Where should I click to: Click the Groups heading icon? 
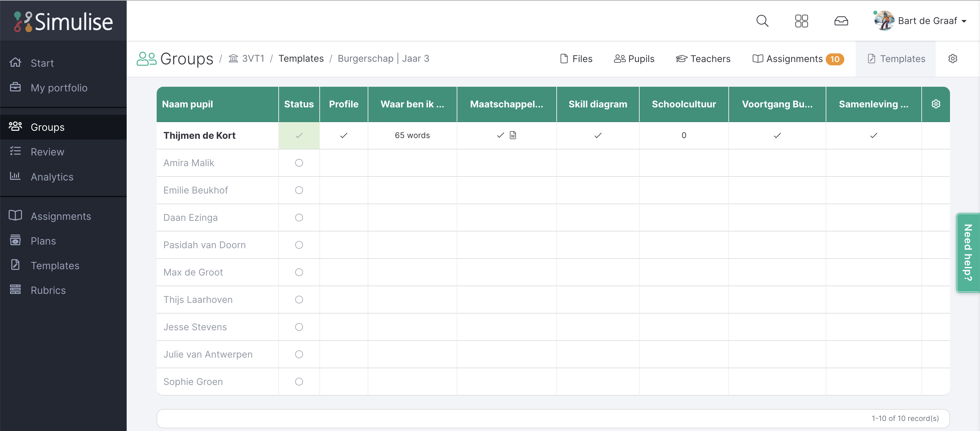146,59
